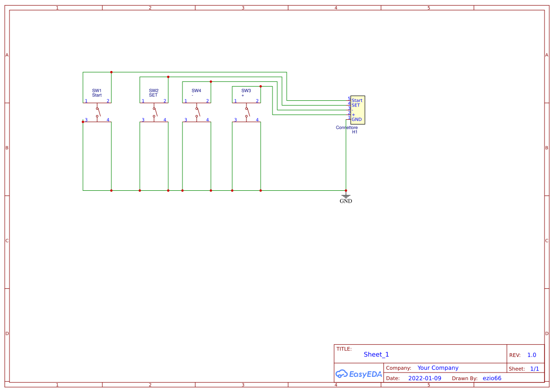Screen dimensions: 554x392
Task: Toggle the SW2 switch actuator contact
Action: [155, 112]
